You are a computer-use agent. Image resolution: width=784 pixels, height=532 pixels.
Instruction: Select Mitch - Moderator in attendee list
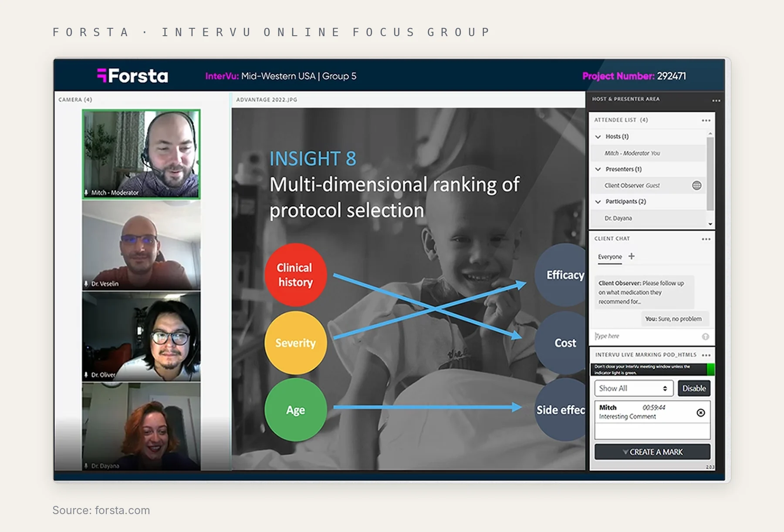pos(648,153)
